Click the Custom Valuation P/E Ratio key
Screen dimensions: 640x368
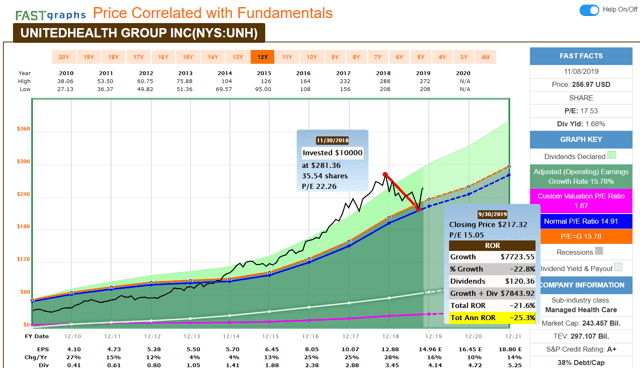pyautogui.click(x=581, y=201)
